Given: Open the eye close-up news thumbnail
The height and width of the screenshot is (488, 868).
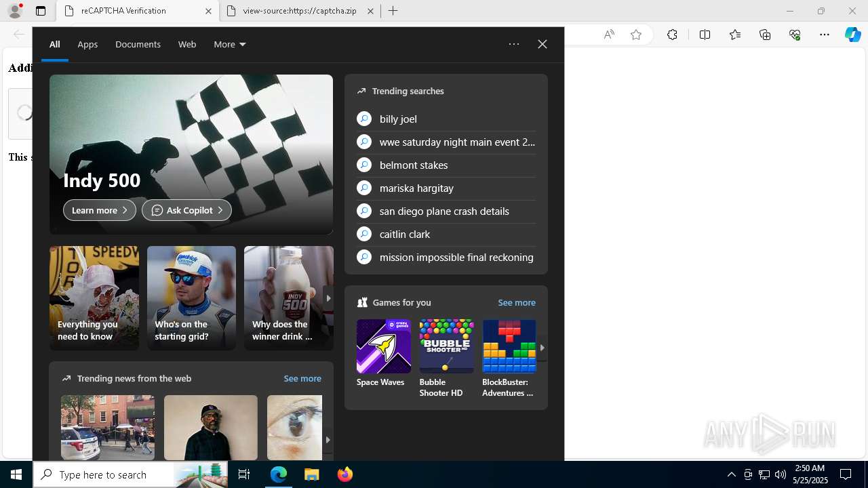Looking at the screenshot, I should (x=294, y=428).
